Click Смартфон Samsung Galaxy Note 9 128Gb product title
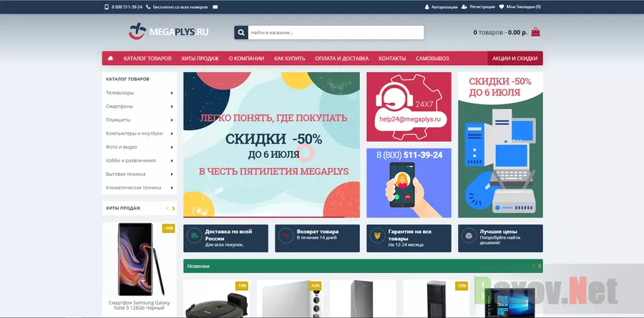Viewport: 644px width, 318px height. [x=140, y=305]
